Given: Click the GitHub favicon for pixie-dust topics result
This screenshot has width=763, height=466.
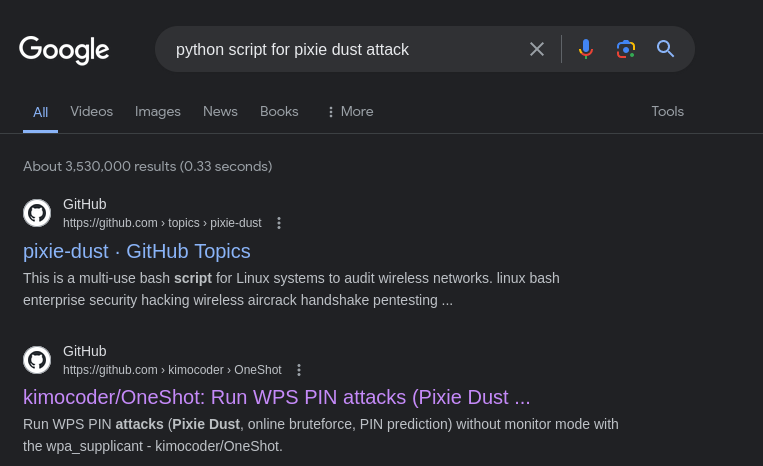Looking at the screenshot, I should point(37,213).
